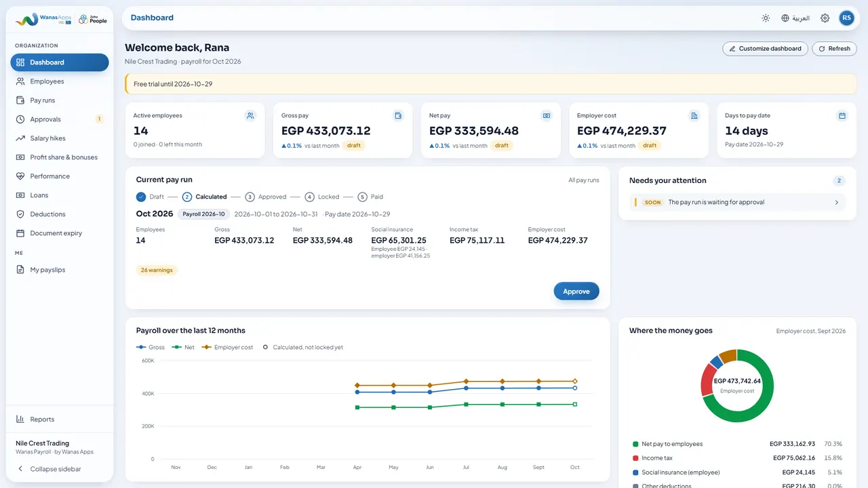
Task: Click Social insurance (employee) blue swatch
Action: (x=635, y=472)
